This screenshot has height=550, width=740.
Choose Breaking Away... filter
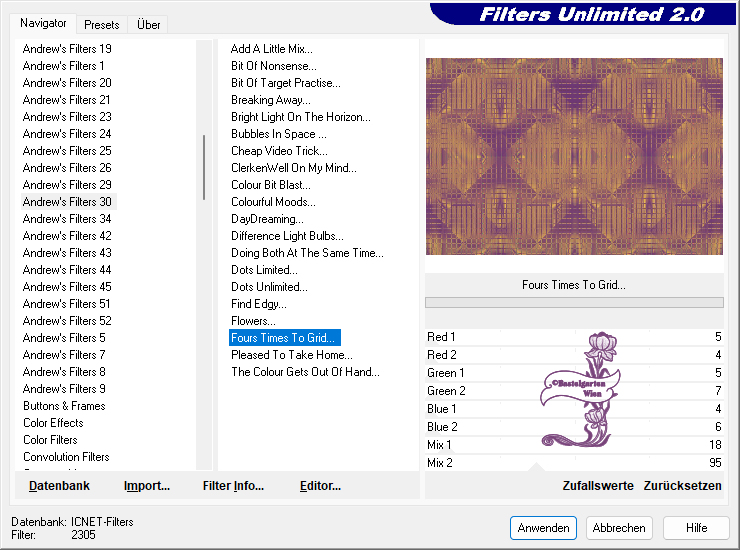(x=271, y=100)
